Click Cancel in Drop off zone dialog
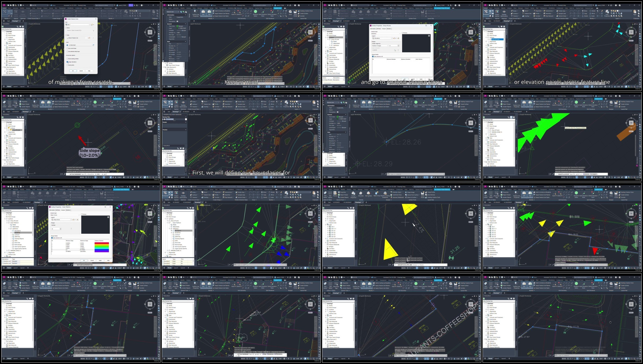The height and width of the screenshot is (364, 643). pos(413,79)
